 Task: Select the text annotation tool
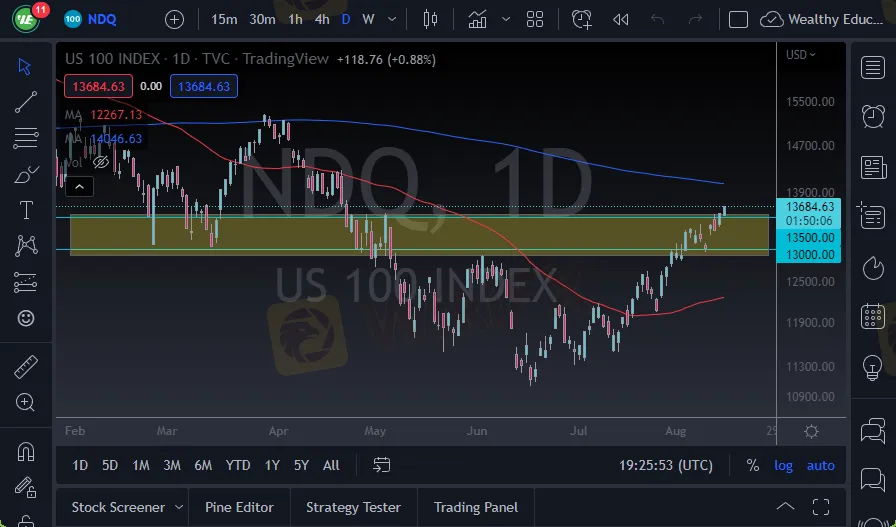pos(26,210)
